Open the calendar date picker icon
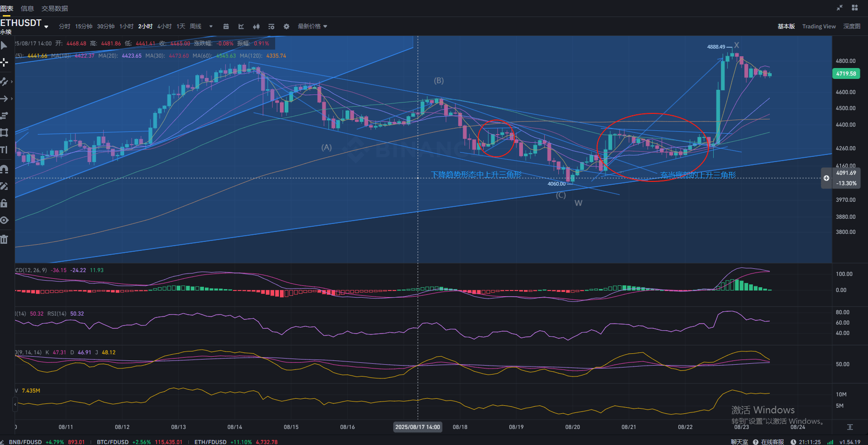 coord(226,26)
